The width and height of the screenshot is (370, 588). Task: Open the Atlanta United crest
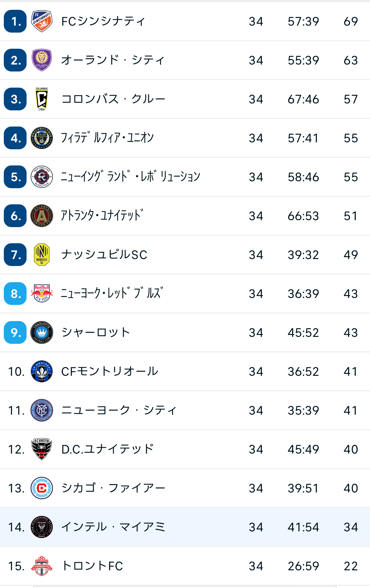[x=42, y=216]
